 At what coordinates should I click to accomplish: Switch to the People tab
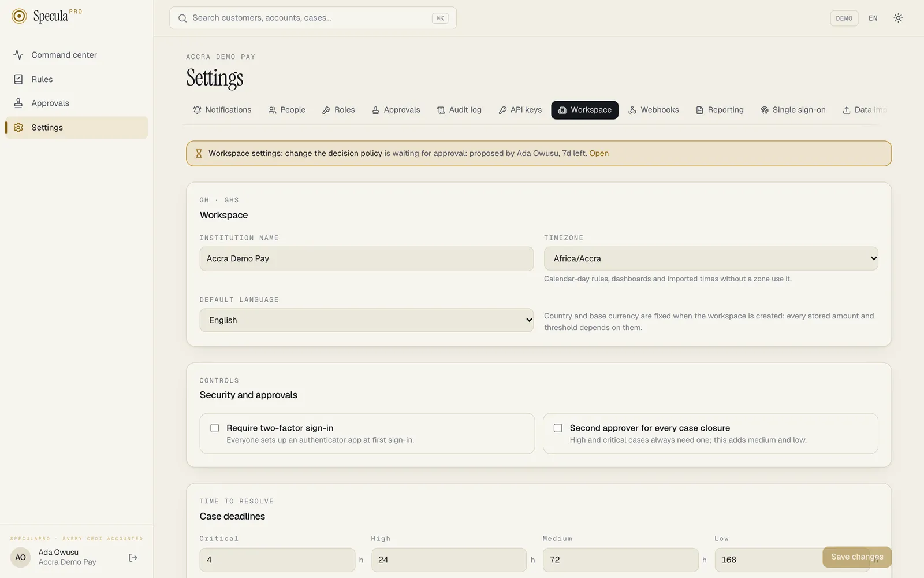click(x=287, y=110)
